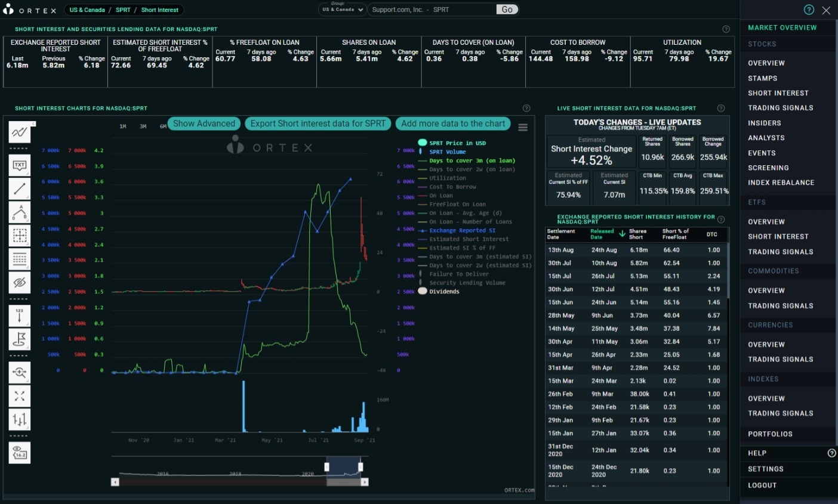Screen dimensions: 838x504
Task: Open Insiders menu item
Action: pos(765,123)
